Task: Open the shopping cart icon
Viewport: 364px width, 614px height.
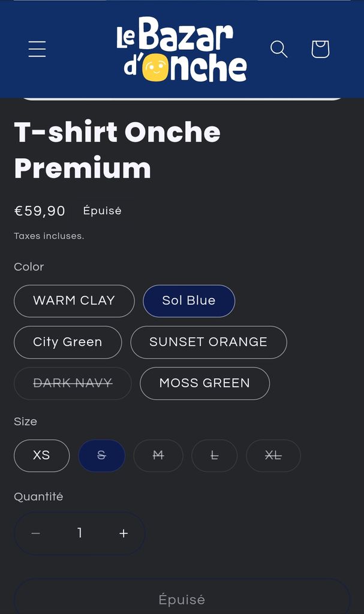Action: coord(320,49)
